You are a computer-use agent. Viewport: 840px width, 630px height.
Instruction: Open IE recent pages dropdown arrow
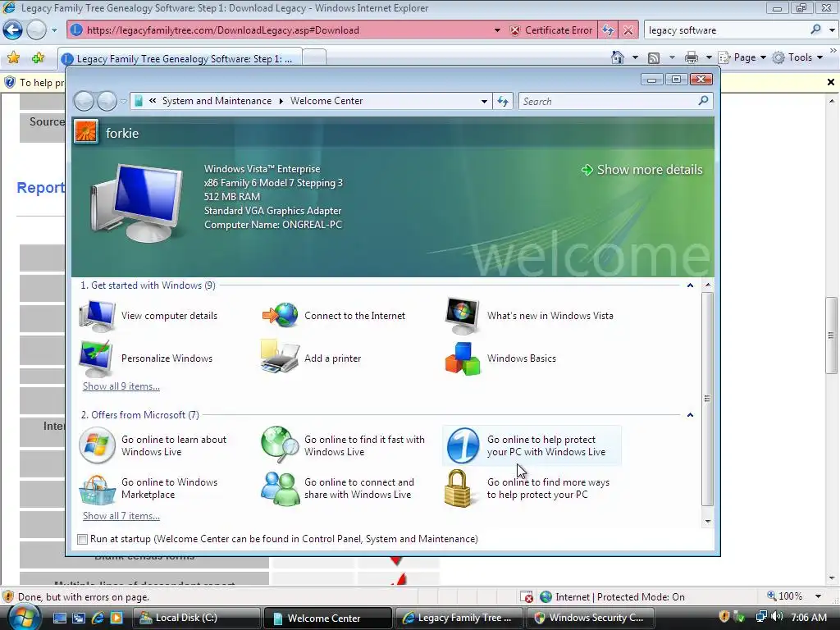click(x=54, y=30)
